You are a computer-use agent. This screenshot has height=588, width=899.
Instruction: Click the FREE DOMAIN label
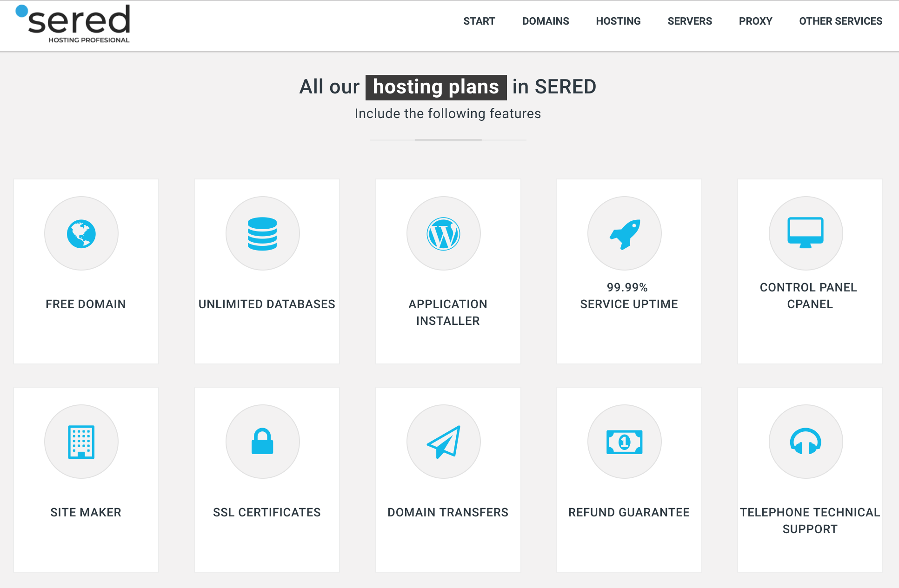(86, 304)
